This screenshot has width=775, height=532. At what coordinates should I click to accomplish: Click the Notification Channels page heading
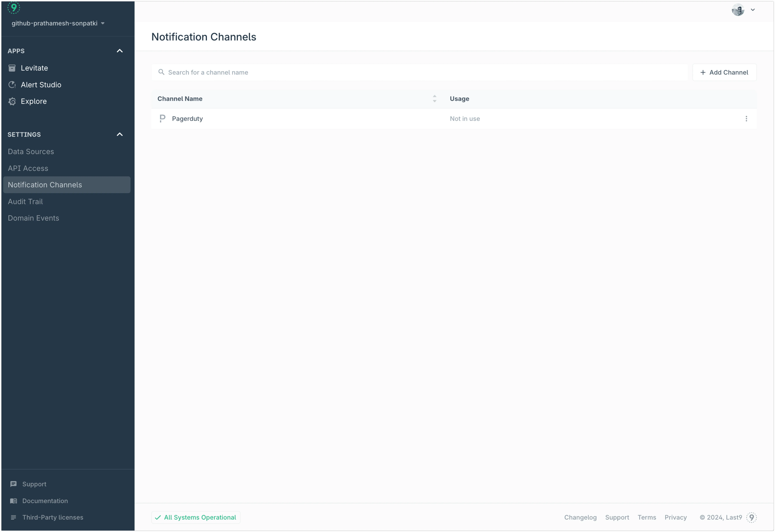204,37
